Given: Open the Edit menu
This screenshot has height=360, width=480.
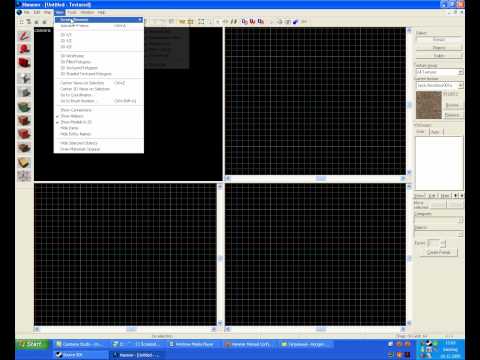Looking at the screenshot, I should (37, 12).
